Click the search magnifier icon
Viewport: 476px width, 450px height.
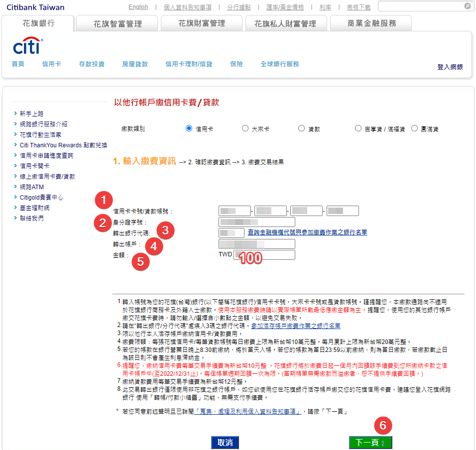[x=467, y=6]
